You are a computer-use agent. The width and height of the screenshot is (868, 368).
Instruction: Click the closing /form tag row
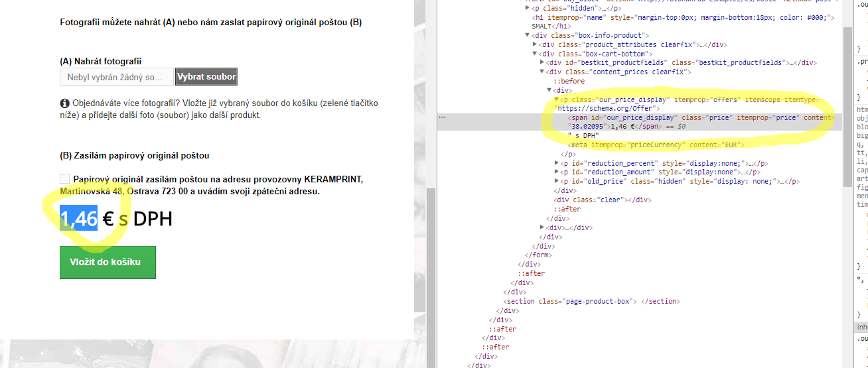(538, 255)
